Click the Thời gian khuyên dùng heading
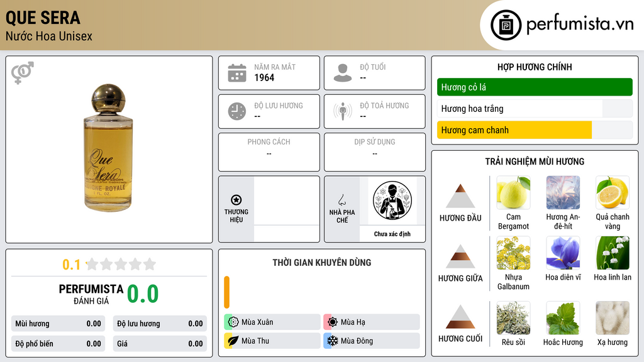The image size is (644, 362). click(321, 263)
